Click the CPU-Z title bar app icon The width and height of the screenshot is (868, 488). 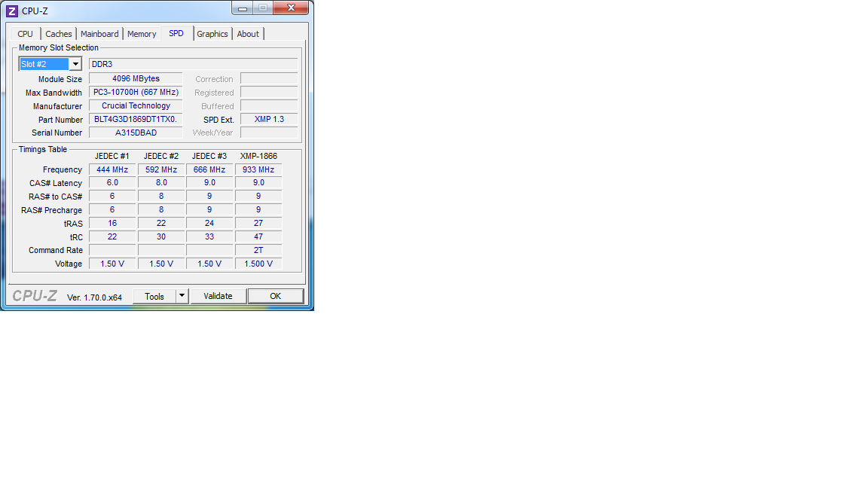tap(11, 11)
